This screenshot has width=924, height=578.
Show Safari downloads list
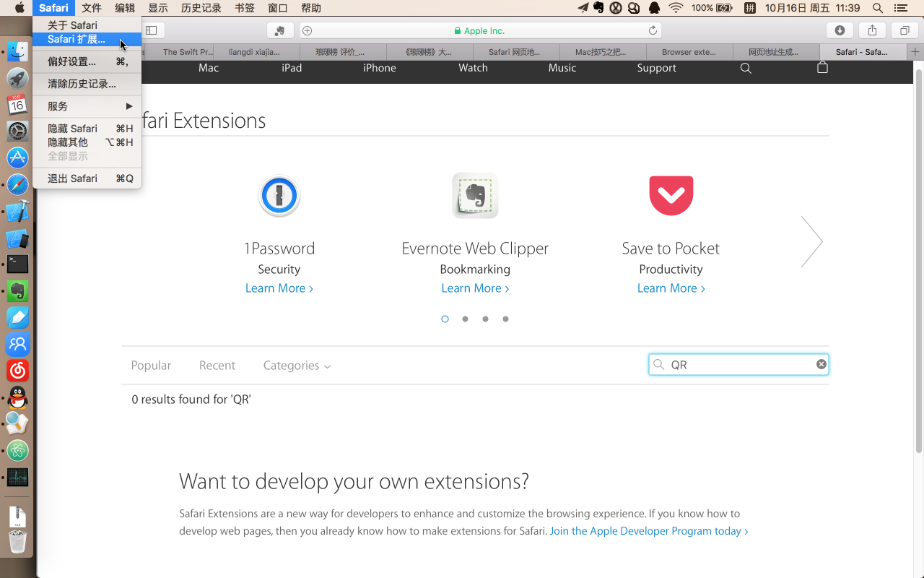[840, 30]
